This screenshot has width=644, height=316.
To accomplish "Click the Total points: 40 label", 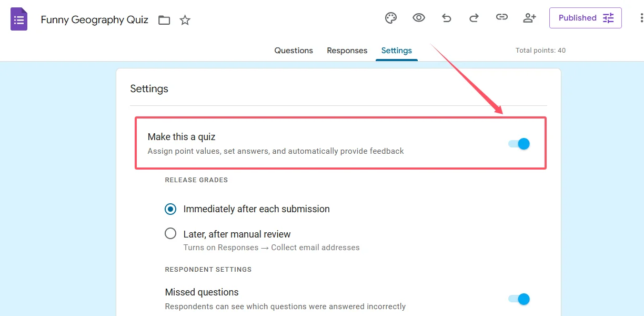I will (x=540, y=51).
